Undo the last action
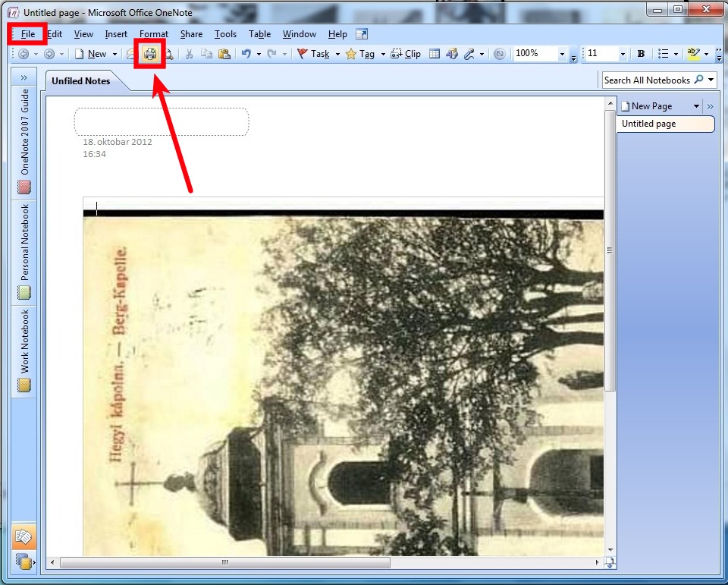The height and width of the screenshot is (585, 728). tap(246, 55)
